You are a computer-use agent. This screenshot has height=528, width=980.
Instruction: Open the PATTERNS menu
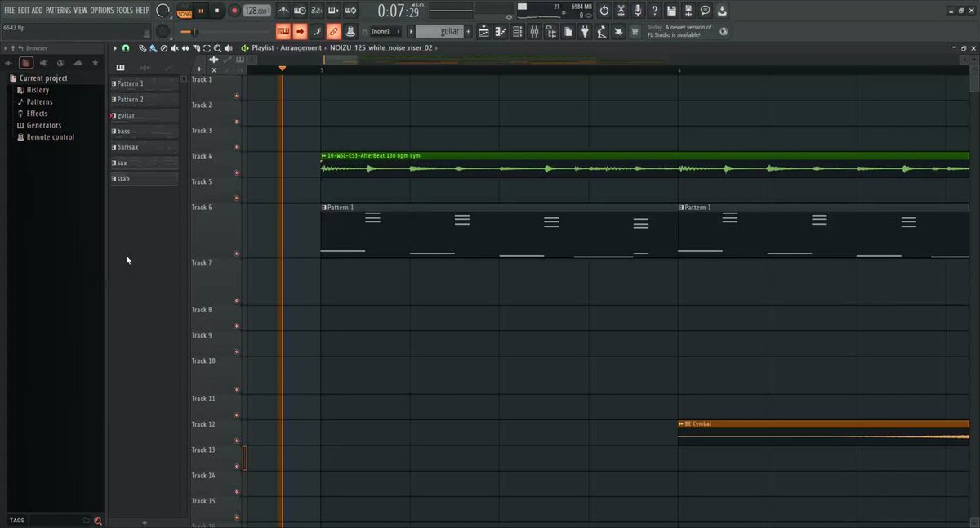(58, 10)
